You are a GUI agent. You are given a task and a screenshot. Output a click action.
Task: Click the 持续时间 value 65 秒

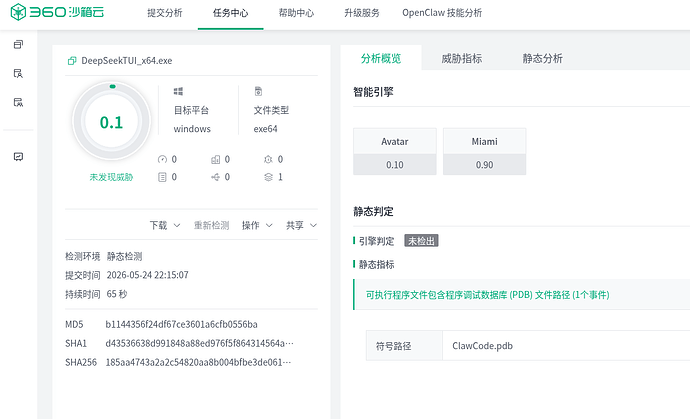[x=117, y=294]
